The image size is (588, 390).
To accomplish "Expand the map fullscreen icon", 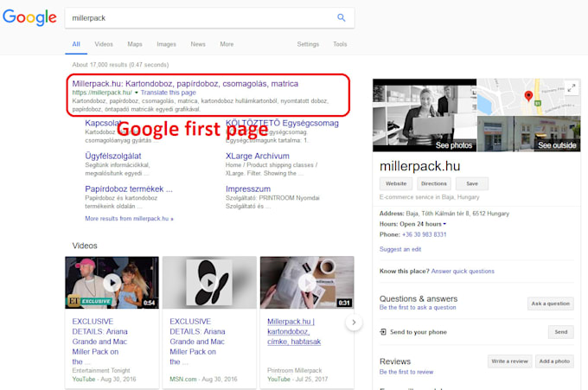I will [x=571, y=88].
